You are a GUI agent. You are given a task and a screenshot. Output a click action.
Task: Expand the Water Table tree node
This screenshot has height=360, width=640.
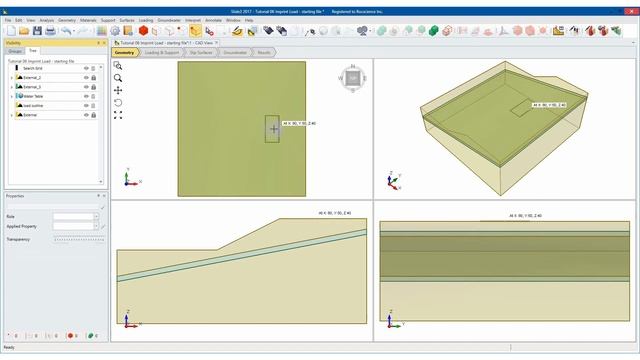pos(11,96)
